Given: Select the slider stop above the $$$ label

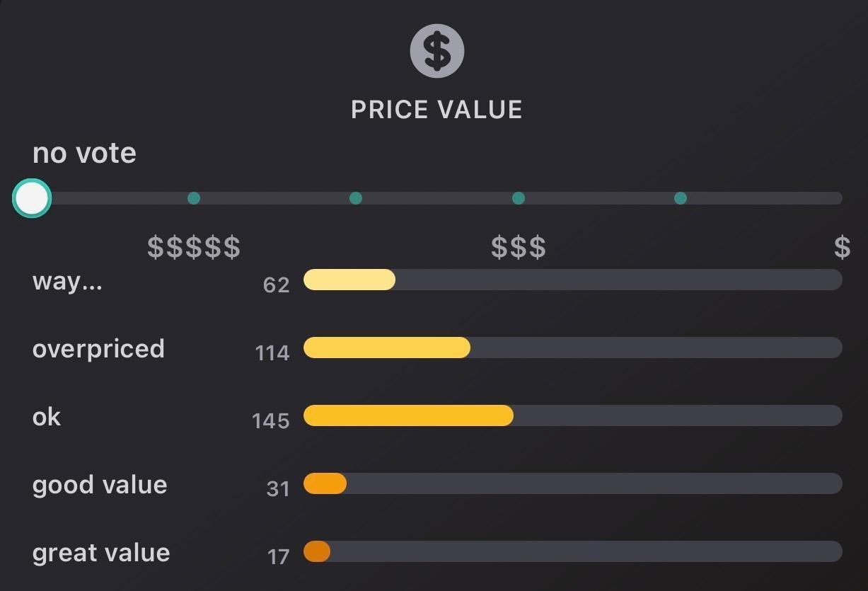Looking at the screenshot, I should click(x=519, y=198).
